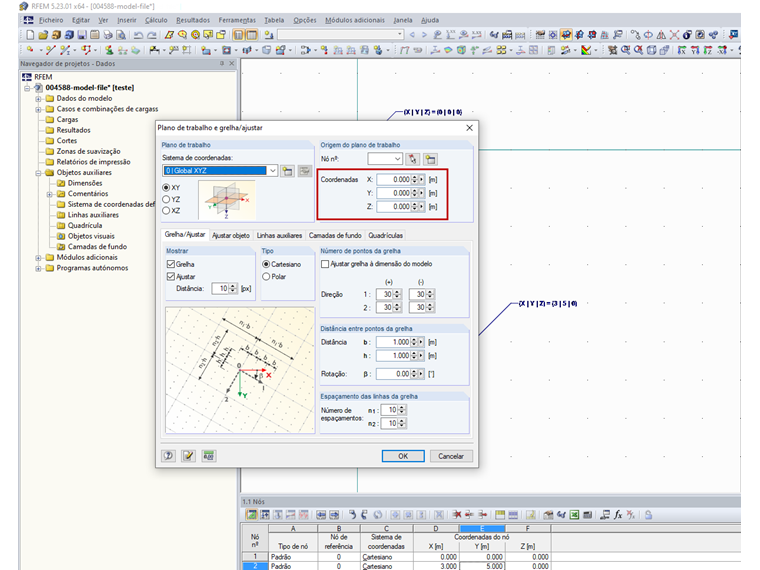760x570 pixels.
Task: Open the Sistema de coordenadas dropdown
Action: 273,171
